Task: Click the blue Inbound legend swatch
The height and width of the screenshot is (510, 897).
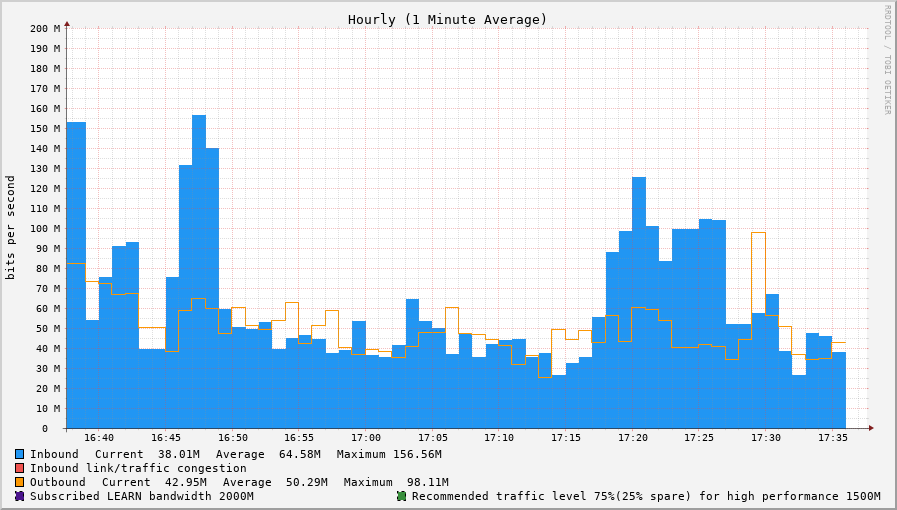Action: click(x=19, y=454)
